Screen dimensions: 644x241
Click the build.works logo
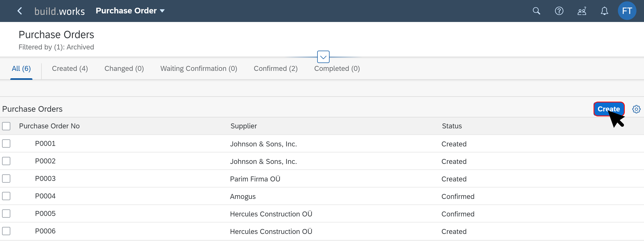click(60, 11)
